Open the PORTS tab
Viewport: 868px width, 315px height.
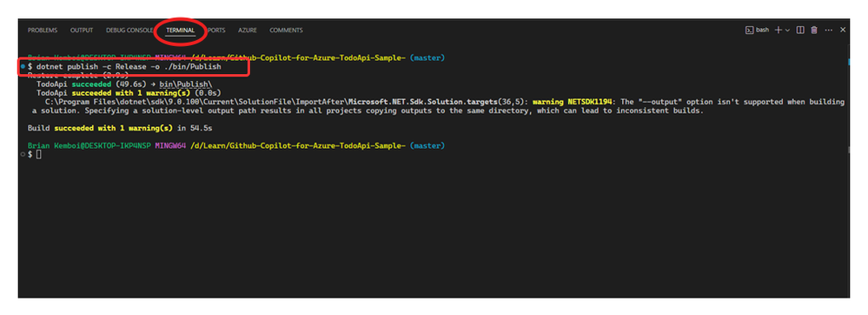click(x=216, y=30)
